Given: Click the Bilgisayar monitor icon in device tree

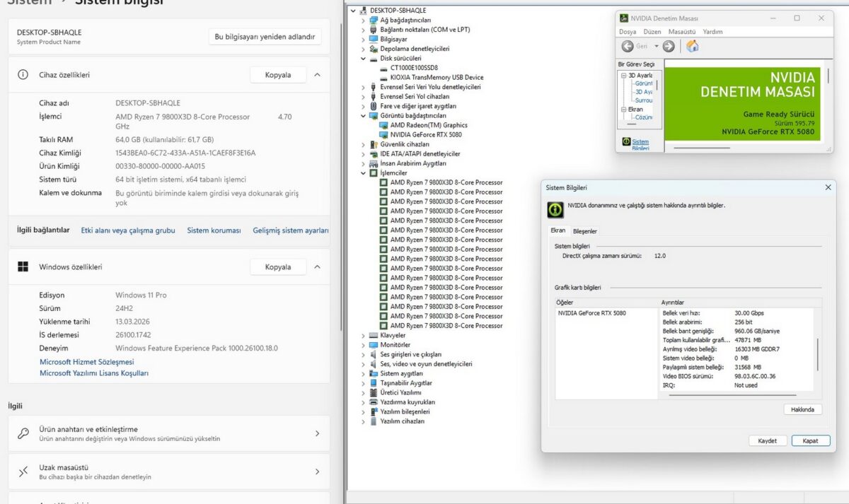Looking at the screenshot, I should coord(374,39).
